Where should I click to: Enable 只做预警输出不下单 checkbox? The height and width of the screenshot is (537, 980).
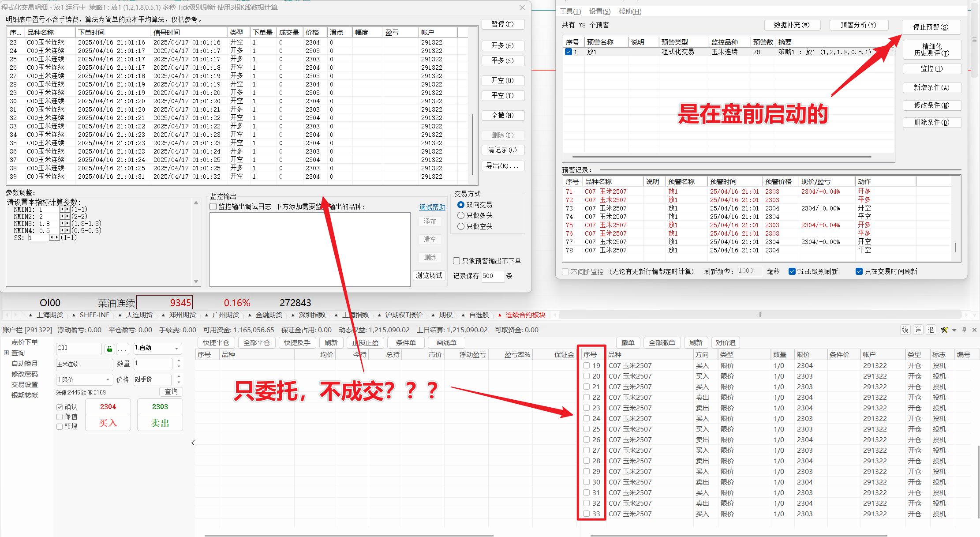[x=456, y=261]
